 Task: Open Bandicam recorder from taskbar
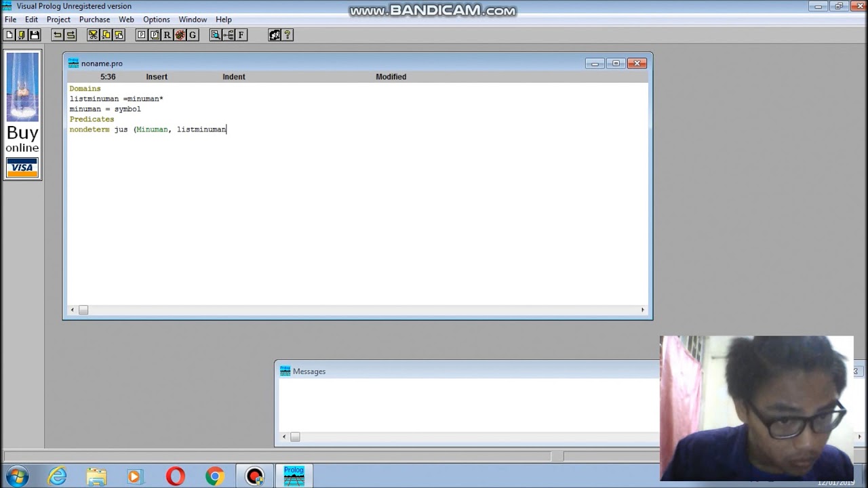click(x=255, y=476)
